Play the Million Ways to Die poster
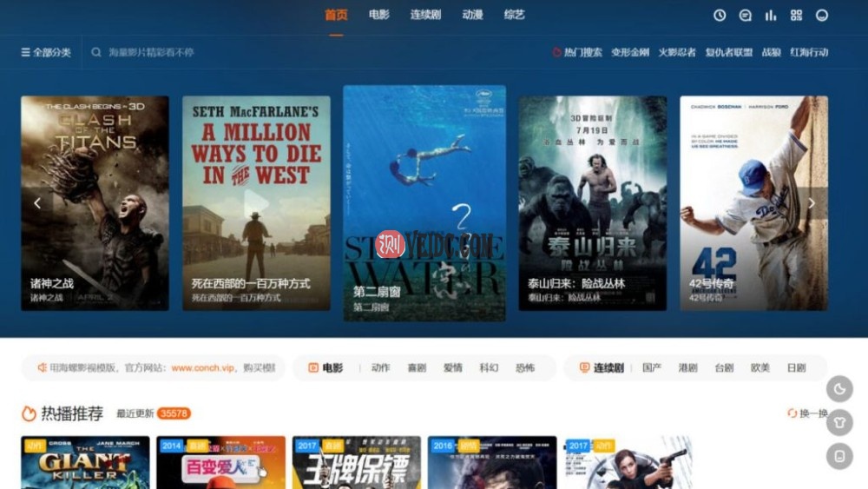This screenshot has height=489, width=868. pyautogui.click(x=256, y=202)
